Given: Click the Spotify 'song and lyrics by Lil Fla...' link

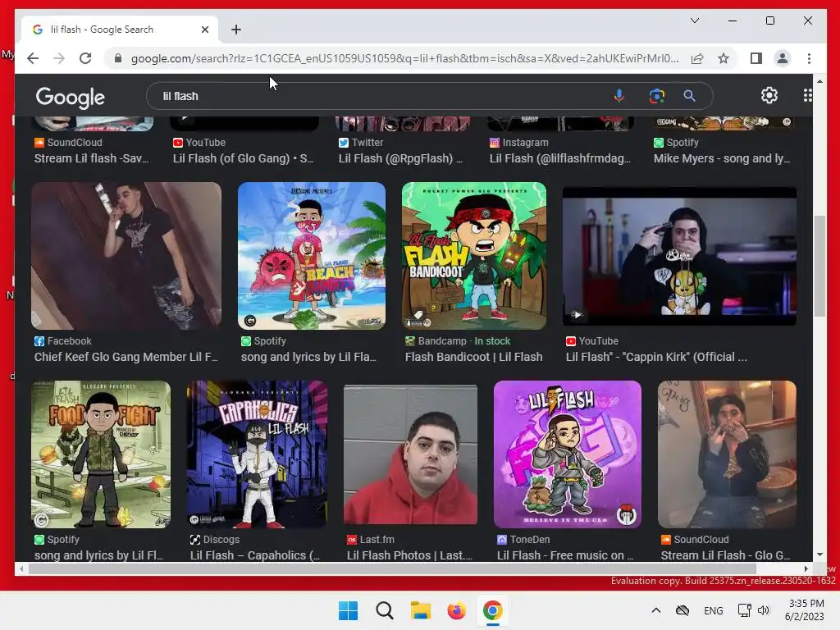Looking at the screenshot, I should point(308,357).
